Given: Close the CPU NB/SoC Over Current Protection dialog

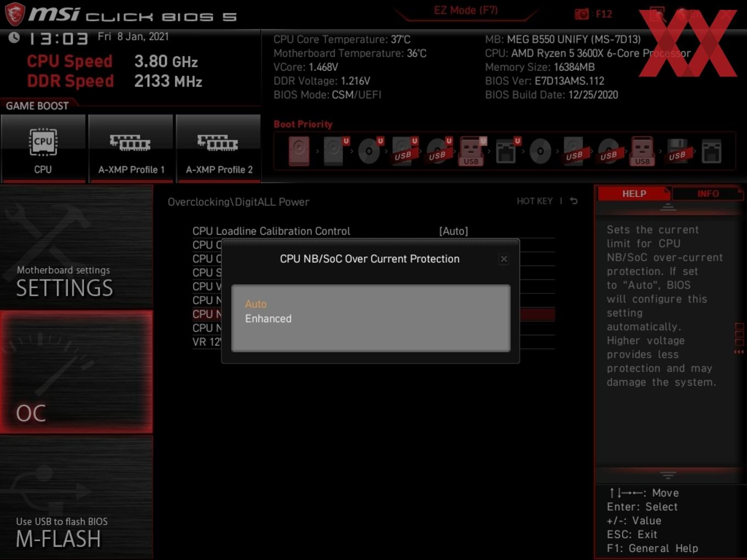Looking at the screenshot, I should click(504, 259).
